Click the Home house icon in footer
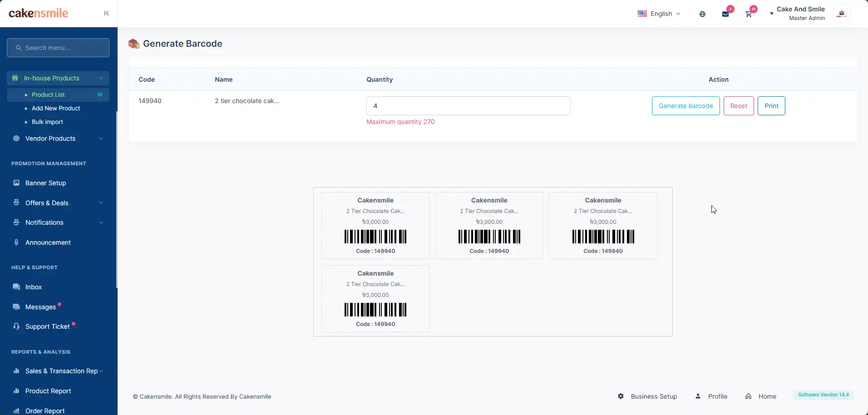Viewport: 868px width, 415px height. [x=748, y=396]
